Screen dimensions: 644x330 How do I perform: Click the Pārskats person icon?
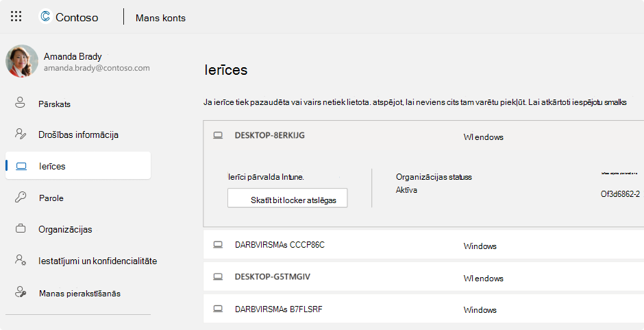[20, 102]
